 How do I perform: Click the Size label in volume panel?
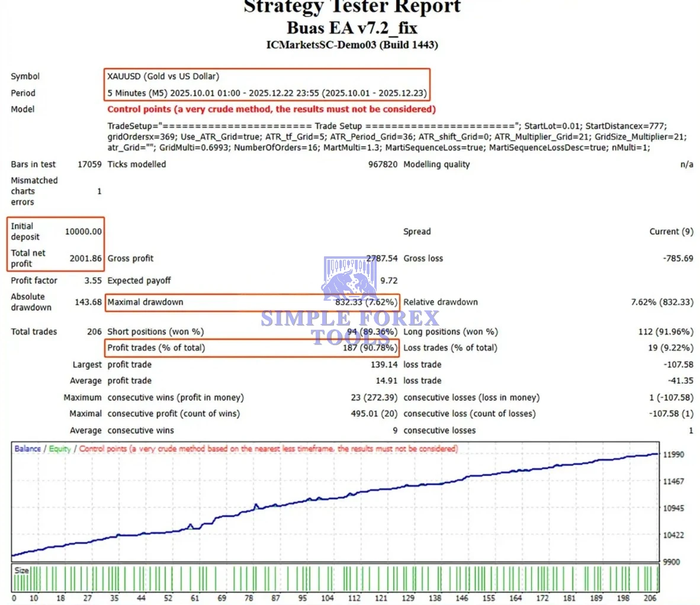point(21,570)
